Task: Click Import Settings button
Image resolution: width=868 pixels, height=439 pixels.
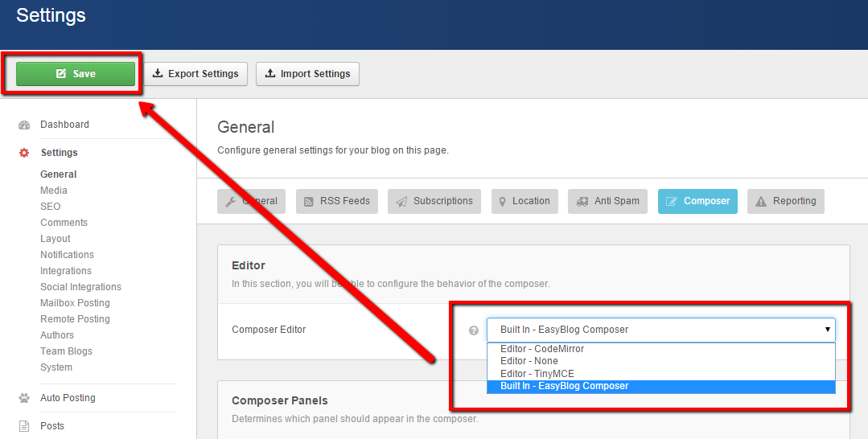Action: coord(308,74)
